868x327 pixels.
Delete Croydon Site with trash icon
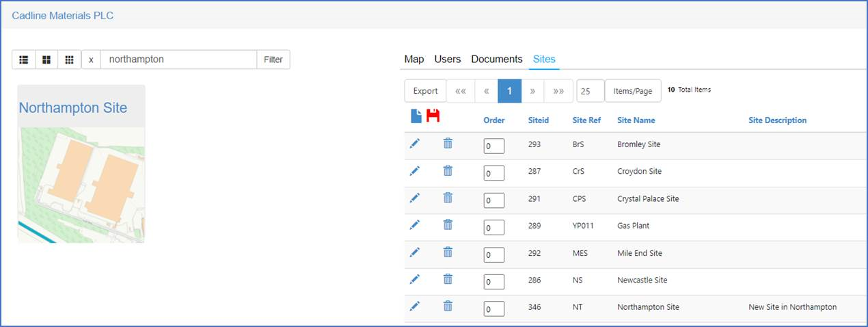[x=448, y=170]
